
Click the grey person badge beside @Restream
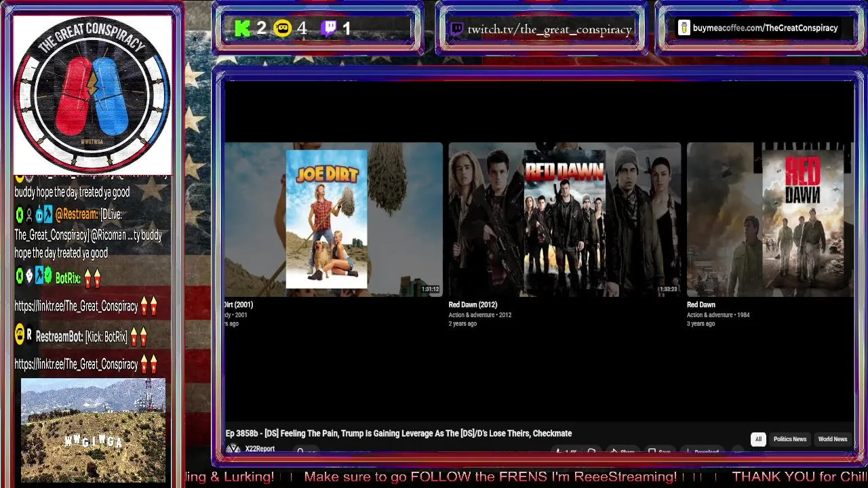point(29,214)
